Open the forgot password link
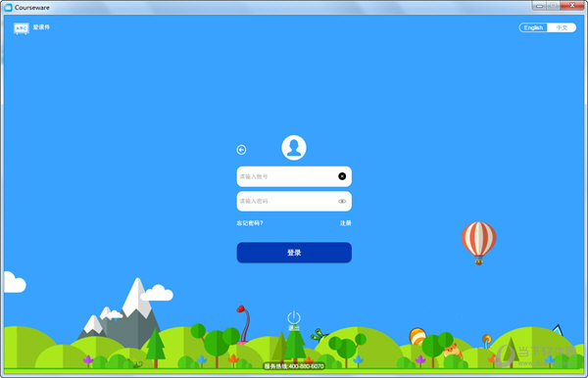Image resolution: width=588 pixels, height=378 pixels. coord(250,223)
